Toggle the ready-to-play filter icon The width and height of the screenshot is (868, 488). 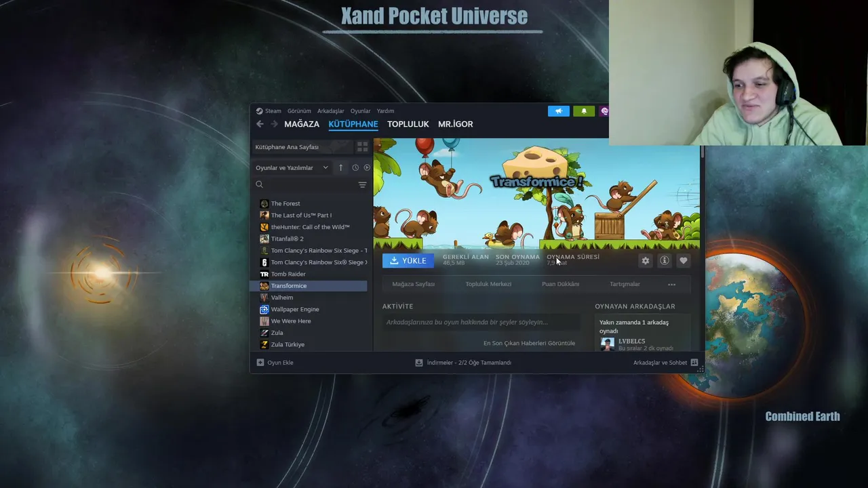pos(367,167)
